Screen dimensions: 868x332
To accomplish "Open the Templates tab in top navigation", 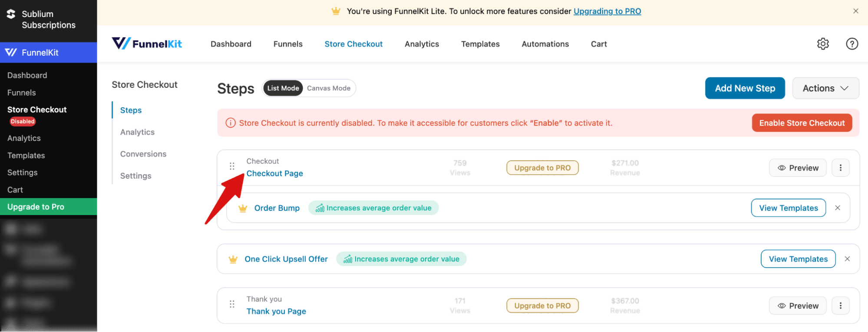I will point(480,44).
